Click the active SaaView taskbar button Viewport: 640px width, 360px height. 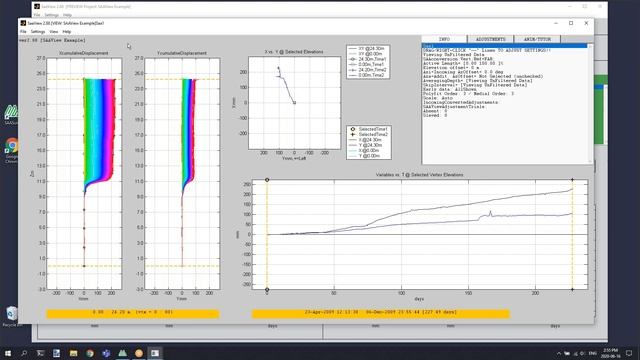[155, 353]
